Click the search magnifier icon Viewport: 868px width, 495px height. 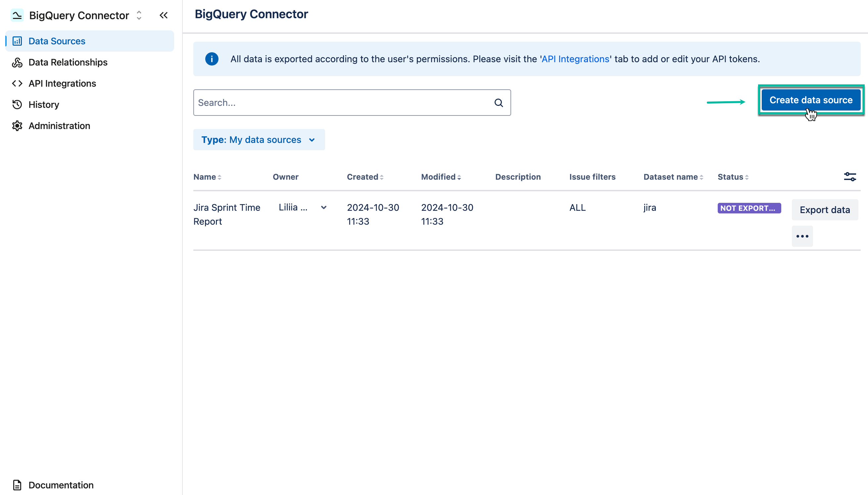coord(499,102)
